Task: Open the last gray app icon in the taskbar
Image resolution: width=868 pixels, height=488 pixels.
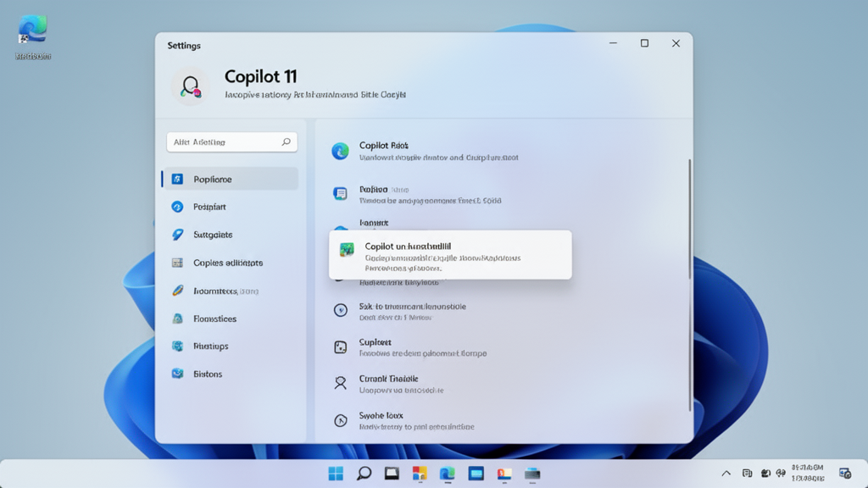Action: 532,474
